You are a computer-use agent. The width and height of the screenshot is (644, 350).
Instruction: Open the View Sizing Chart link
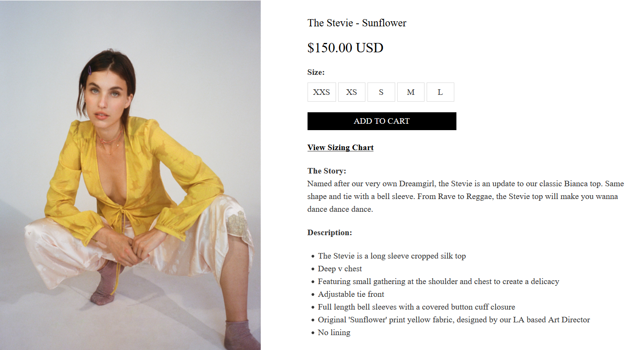pyautogui.click(x=340, y=148)
